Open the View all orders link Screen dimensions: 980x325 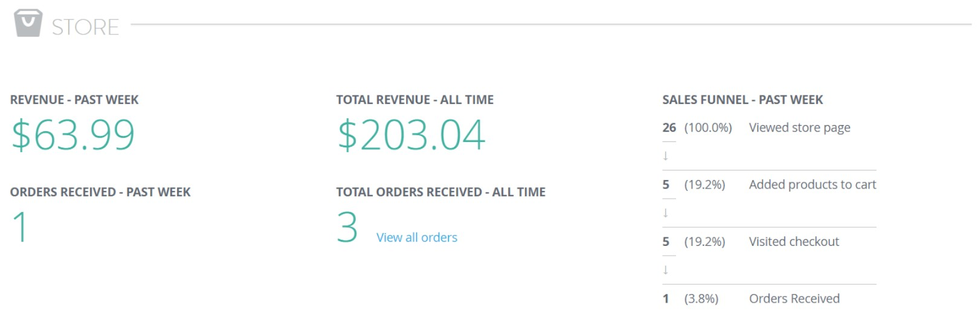click(416, 237)
